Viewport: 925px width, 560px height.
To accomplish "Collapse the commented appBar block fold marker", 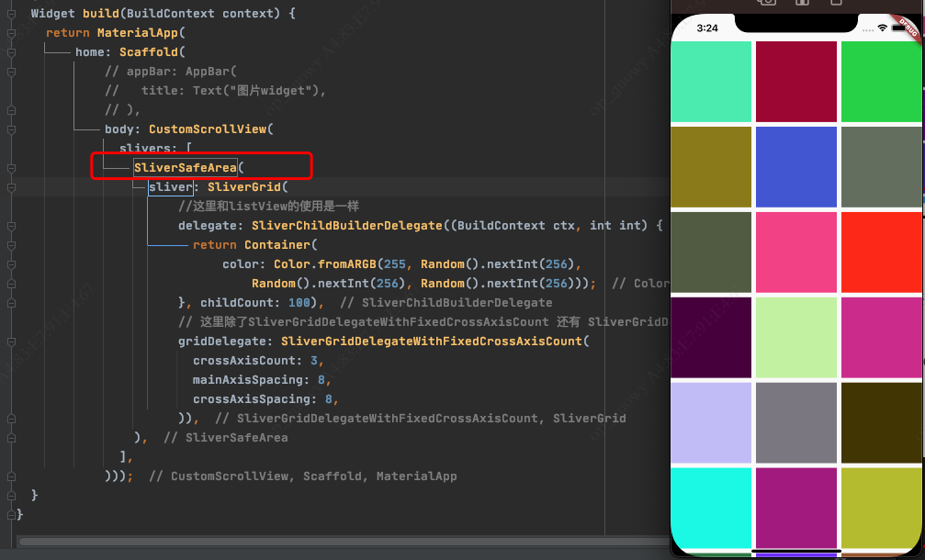I will tap(11, 72).
